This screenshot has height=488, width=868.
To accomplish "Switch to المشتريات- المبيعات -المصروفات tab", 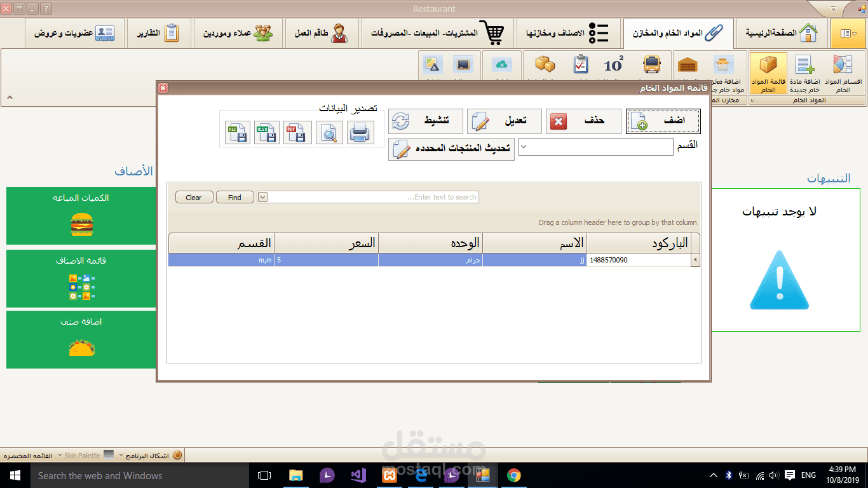I will [x=438, y=33].
